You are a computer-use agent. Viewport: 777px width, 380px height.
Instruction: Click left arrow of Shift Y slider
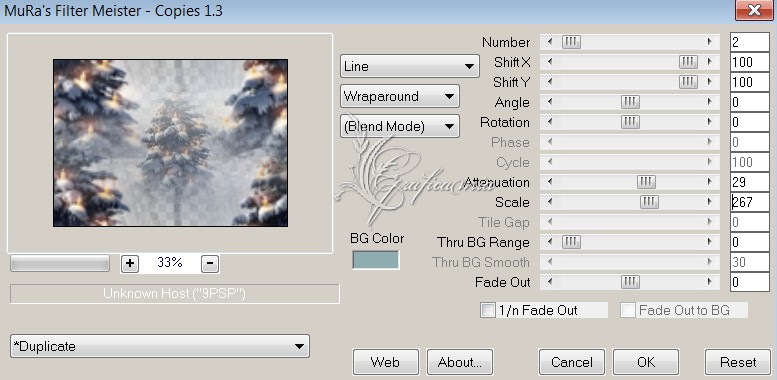[550, 82]
